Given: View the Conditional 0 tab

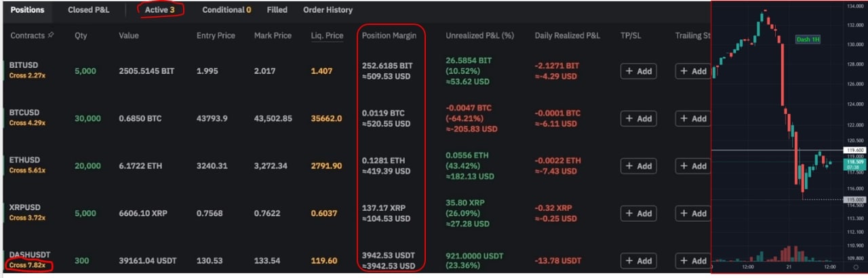Looking at the screenshot, I should tap(226, 10).
